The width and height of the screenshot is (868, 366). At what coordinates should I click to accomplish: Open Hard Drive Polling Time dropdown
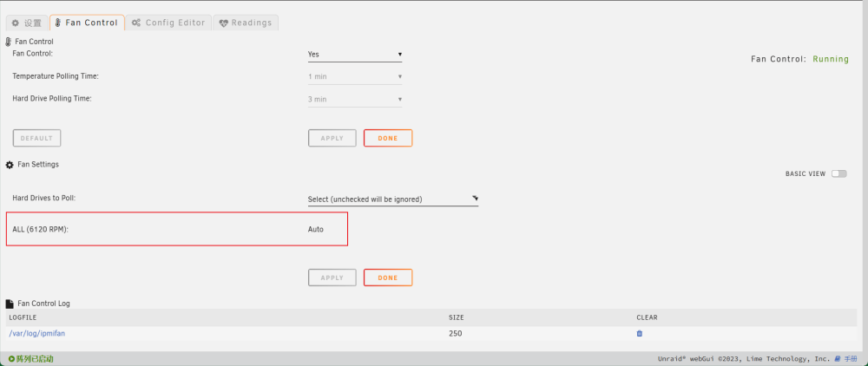[355, 99]
